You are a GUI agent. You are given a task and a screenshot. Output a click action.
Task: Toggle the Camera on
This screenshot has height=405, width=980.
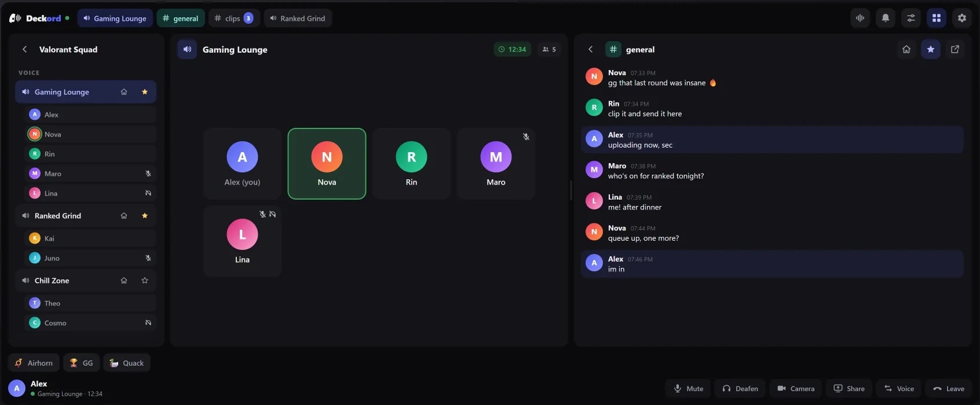pos(796,388)
